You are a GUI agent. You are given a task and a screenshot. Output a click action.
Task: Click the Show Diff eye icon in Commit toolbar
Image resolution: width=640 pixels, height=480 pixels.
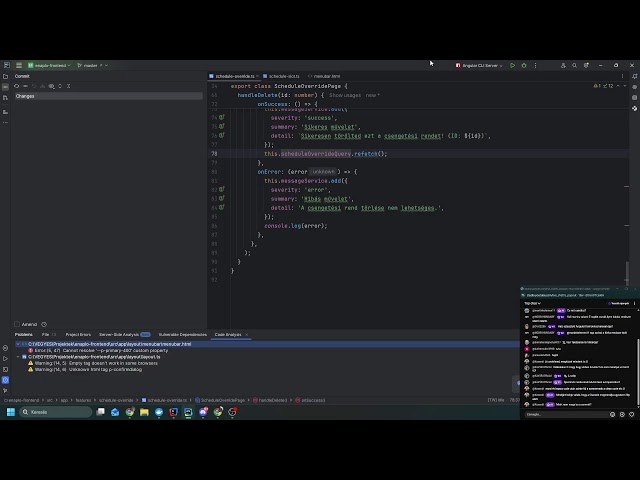coord(51,86)
